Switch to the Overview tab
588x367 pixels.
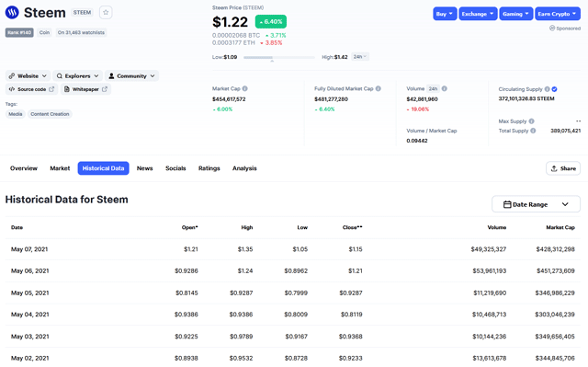pos(24,168)
